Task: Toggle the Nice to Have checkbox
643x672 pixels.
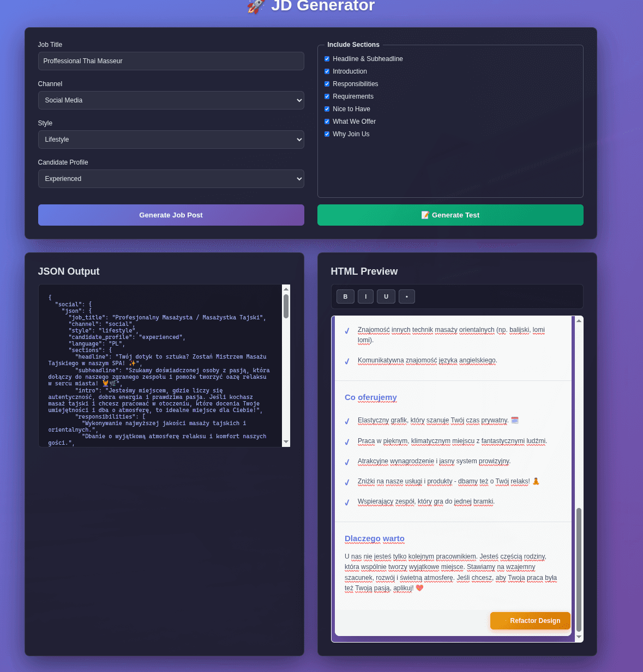Action: coord(327,109)
